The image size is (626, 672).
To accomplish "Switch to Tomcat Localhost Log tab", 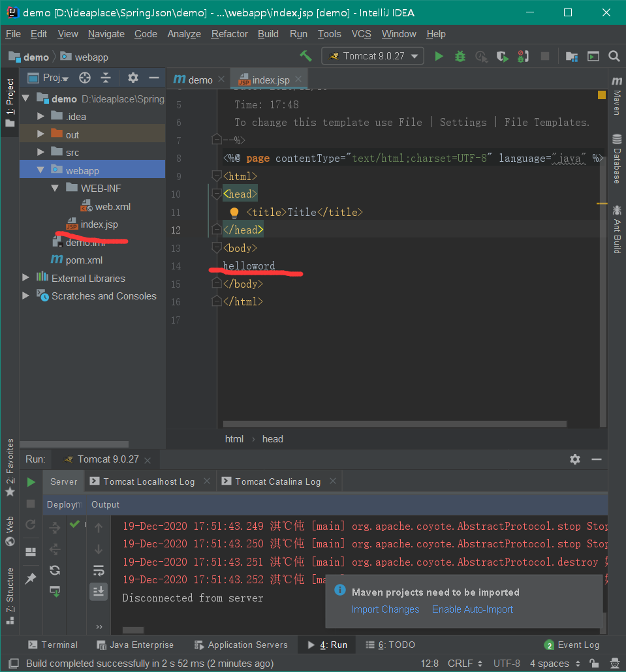I will tap(149, 481).
